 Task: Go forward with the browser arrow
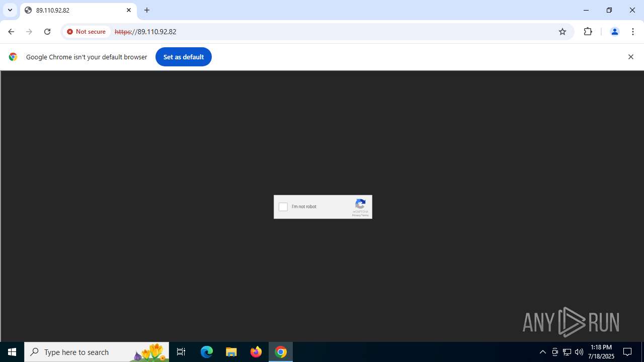click(29, 32)
